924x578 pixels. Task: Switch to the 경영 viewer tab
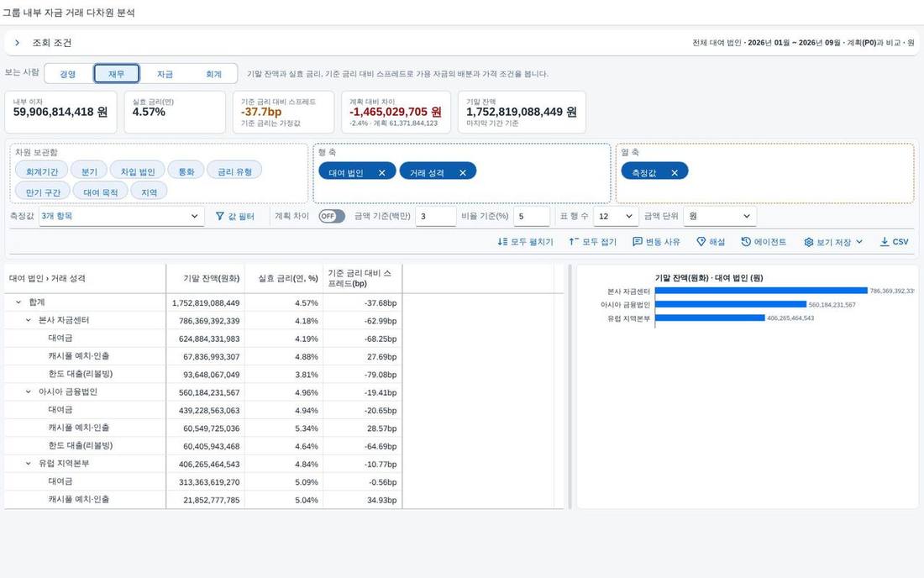click(68, 74)
